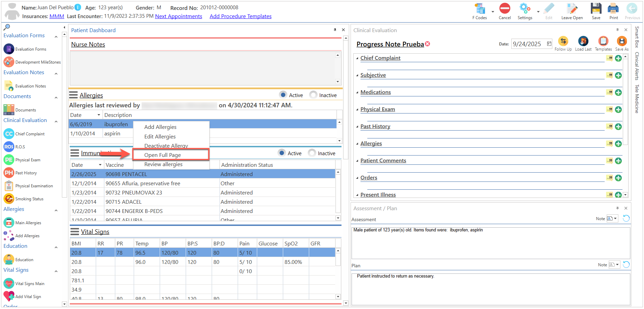Click the Add Procedure Templates link
Image resolution: width=644 pixels, height=309 pixels.
(x=240, y=16)
